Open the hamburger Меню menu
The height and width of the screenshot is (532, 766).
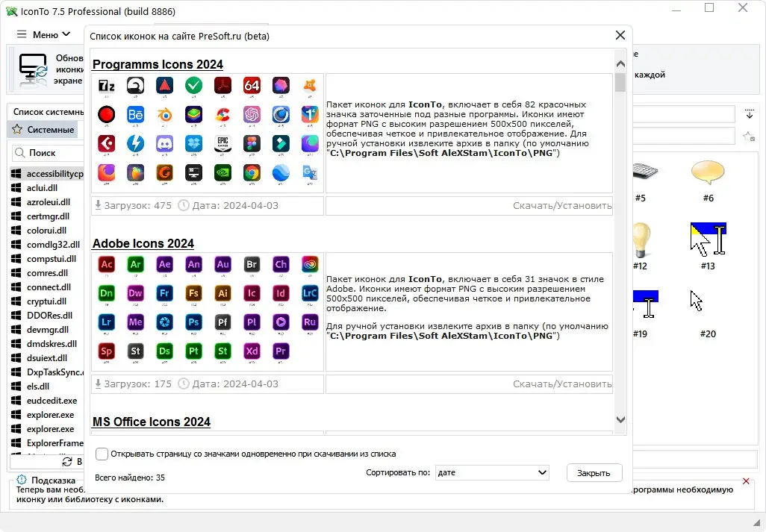pyautogui.click(x=22, y=34)
